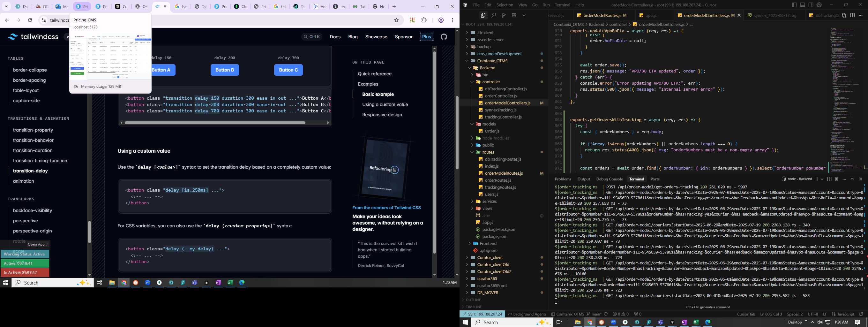
Task: Click the horizontal scrollbar under code example
Action: pos(215,123)
